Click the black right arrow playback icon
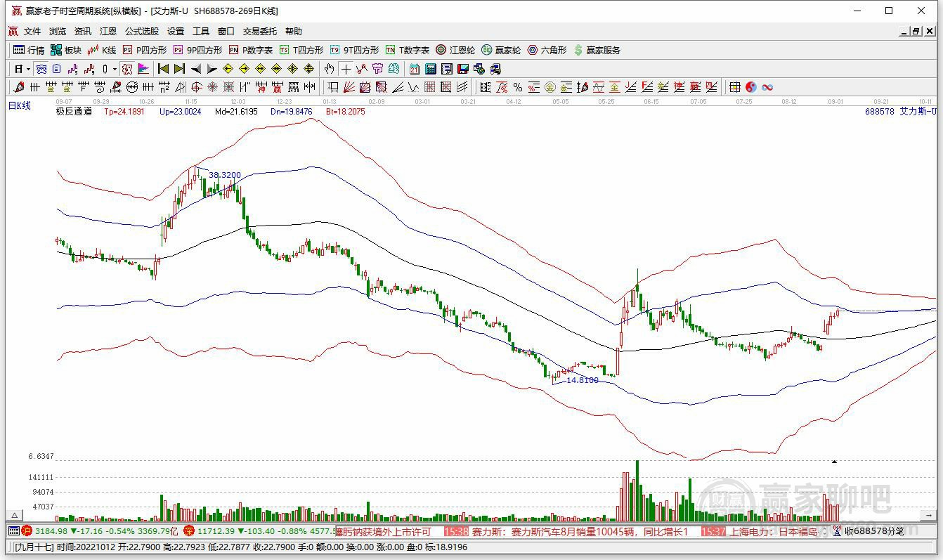The height and width of the screenshot is (560, 943). click(x=212, y=69)
